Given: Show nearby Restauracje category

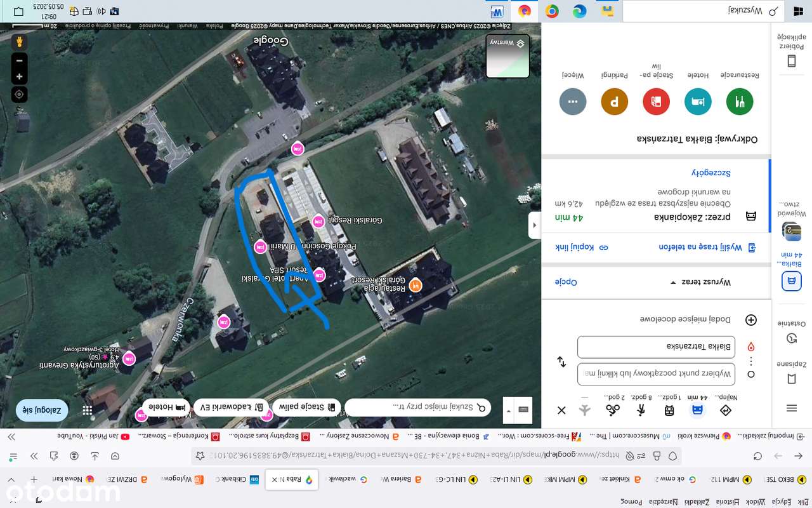Looking at the screenshot, I should pyautogui.click(x=740, y=101).
